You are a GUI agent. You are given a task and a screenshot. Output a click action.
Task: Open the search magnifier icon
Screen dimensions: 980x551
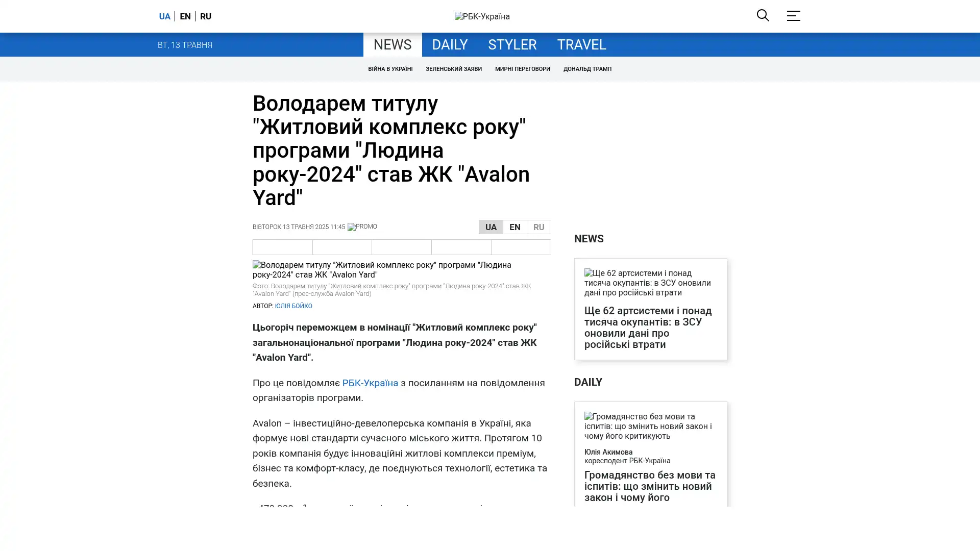(763, 16)
